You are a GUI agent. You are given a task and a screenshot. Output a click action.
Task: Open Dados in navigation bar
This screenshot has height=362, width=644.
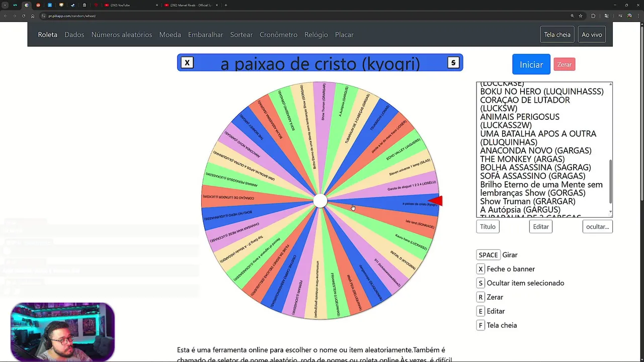[74, 35]
